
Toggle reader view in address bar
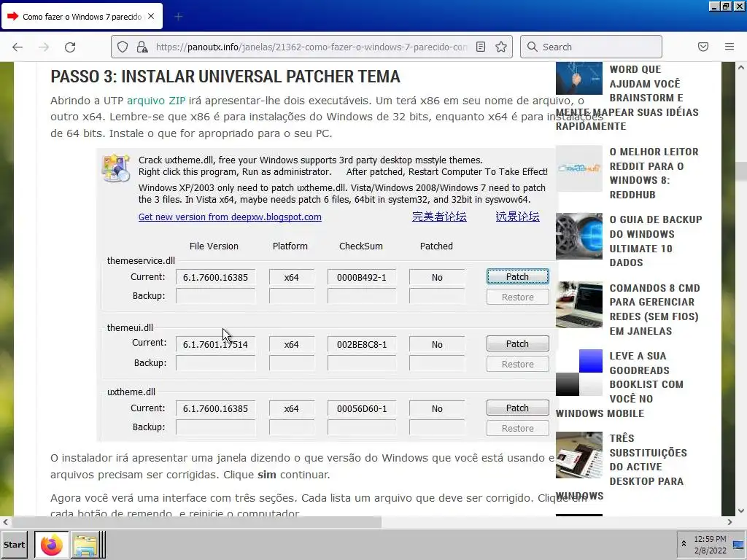(481, 47)
